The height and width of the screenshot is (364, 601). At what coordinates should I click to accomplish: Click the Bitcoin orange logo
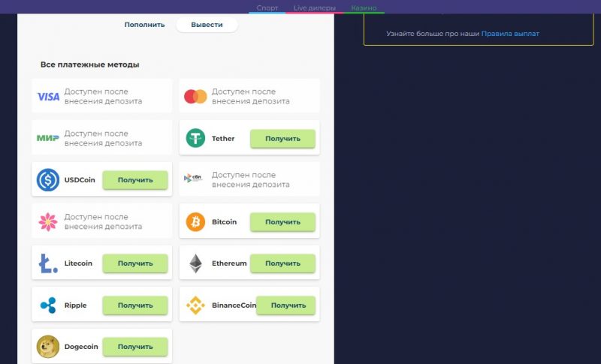coord(195,221)
